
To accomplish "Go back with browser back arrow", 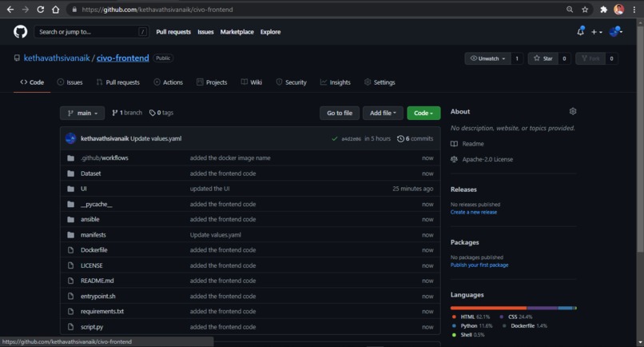I will [x=10, y=9].
